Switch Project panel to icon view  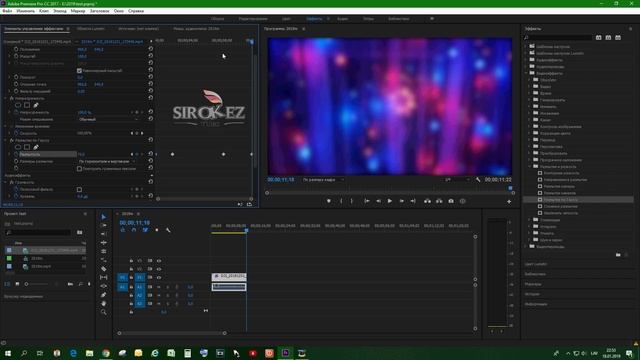[x=17, y=284]
